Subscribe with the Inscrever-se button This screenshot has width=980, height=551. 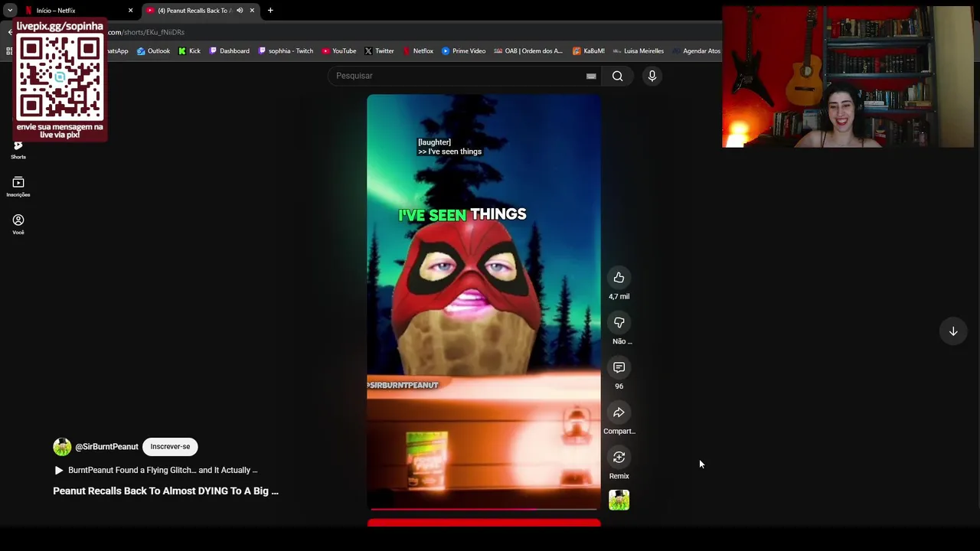[170, 446]
